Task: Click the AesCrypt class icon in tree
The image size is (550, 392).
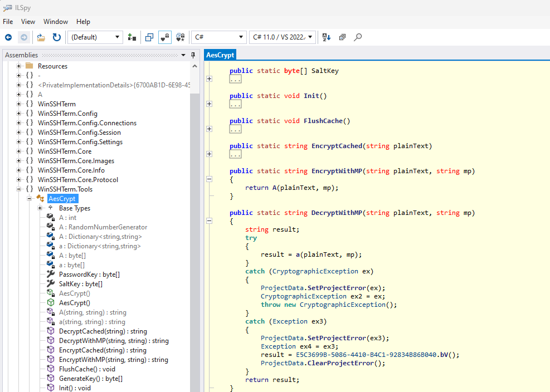Action: tap(40, 198)
